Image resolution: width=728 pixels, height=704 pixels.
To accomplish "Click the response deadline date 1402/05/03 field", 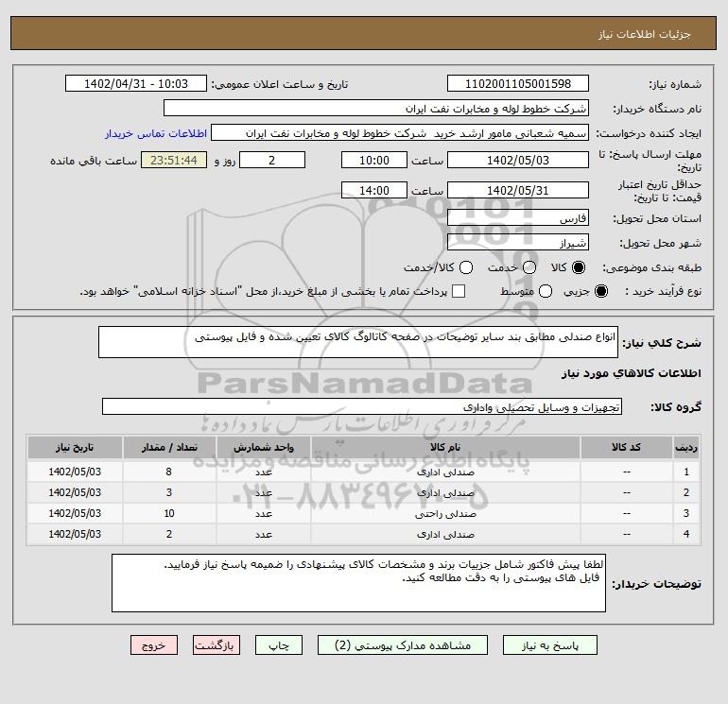I will tap(518, 160).
